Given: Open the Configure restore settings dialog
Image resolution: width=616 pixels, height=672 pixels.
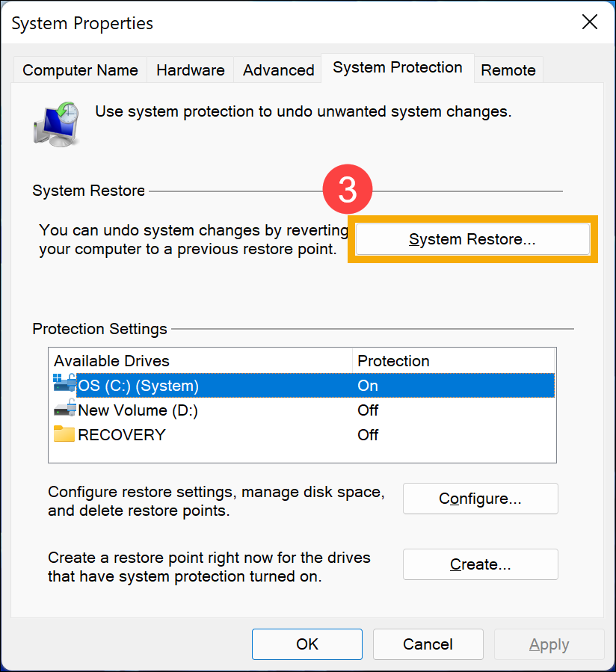Looking at the screenshot, I should pos(480,499).
